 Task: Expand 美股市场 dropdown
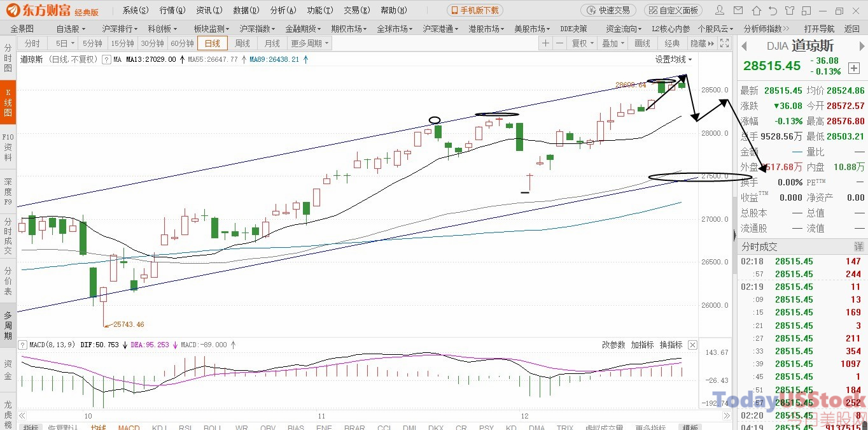(532, 29)
